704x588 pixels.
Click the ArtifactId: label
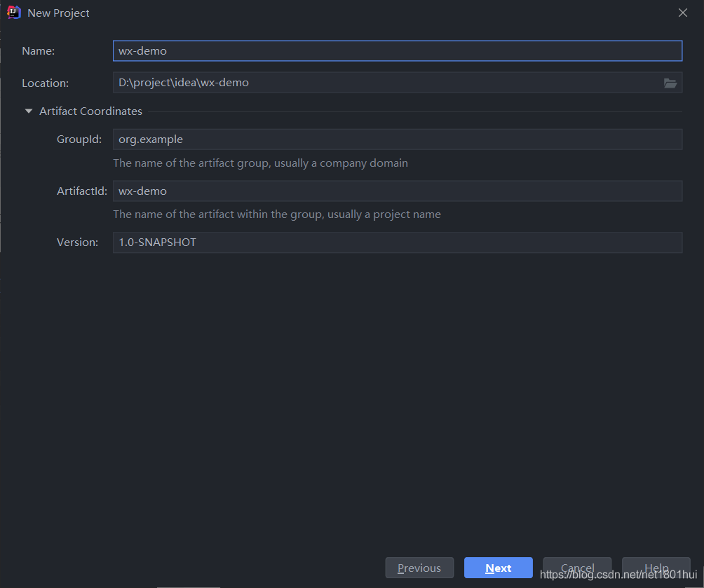(82, 191)
